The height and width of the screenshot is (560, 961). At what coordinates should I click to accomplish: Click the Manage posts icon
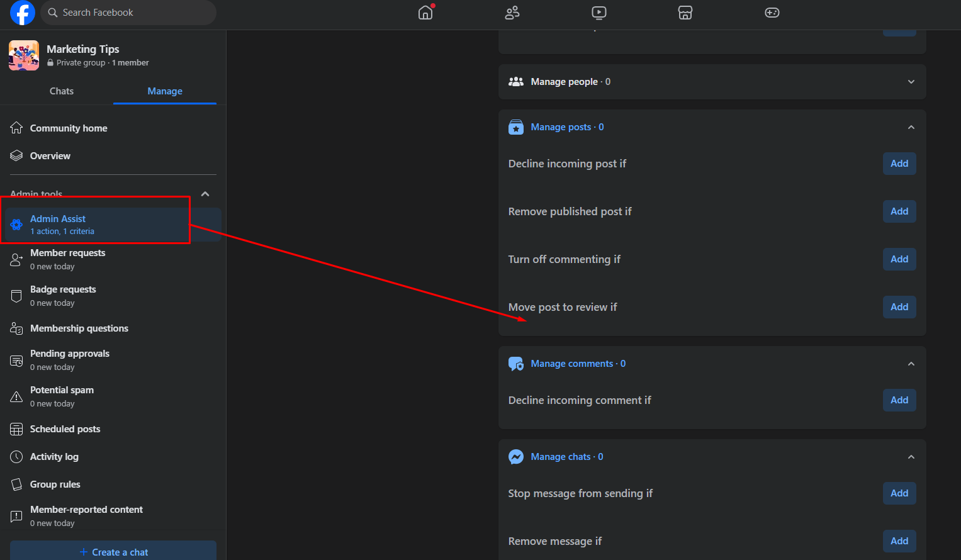pyautogui.click(x=516, y=127)
